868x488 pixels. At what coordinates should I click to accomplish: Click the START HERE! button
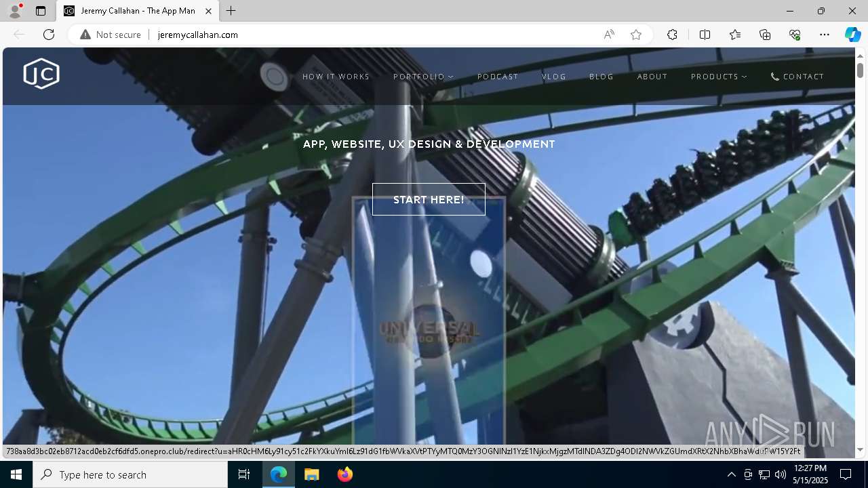429,199
